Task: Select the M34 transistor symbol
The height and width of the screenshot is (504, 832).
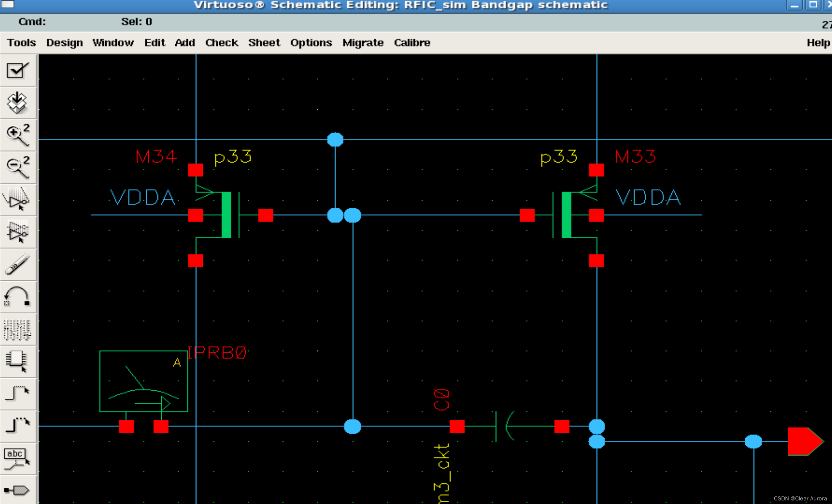Action: (226, 215)
